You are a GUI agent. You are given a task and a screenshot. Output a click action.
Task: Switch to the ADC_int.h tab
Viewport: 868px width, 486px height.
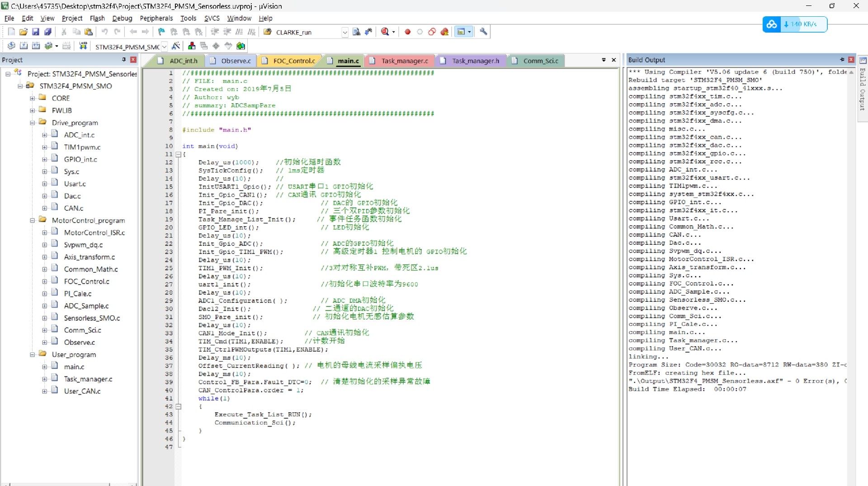(179, 61)
